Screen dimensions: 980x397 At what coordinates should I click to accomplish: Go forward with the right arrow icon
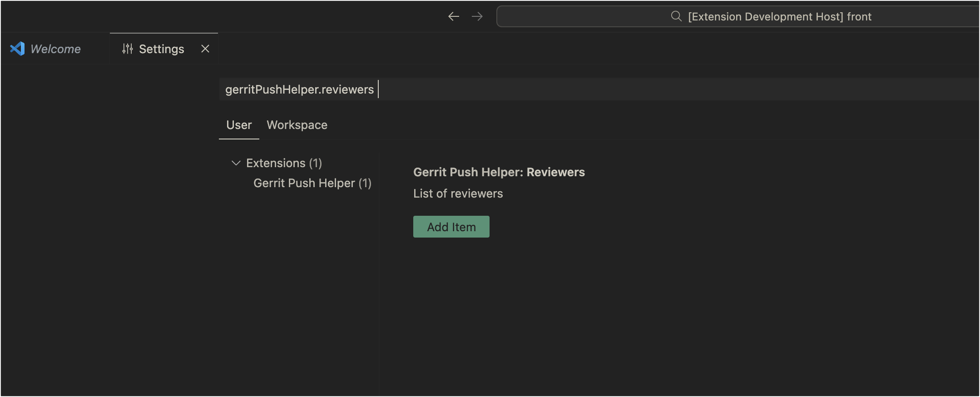pyautogui.click(x=477, y=17)
